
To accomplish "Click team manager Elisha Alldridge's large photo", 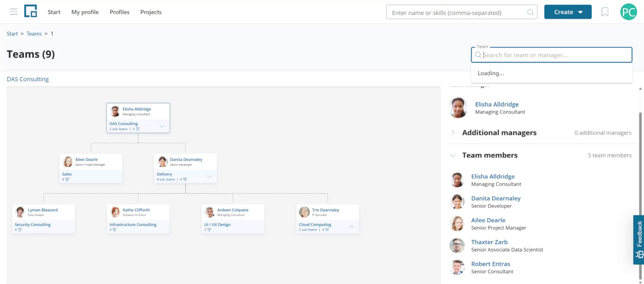I will point(458,108).
